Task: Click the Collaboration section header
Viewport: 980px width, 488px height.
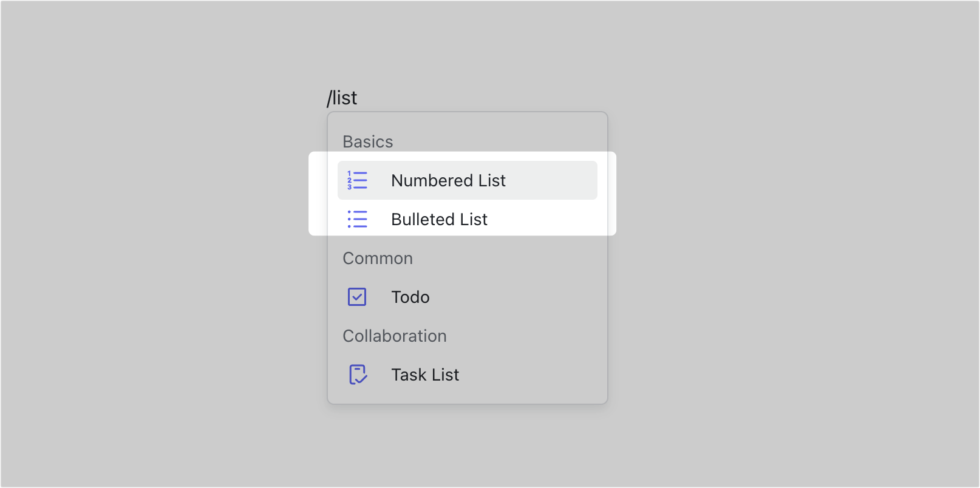Action: tap(395, 336)
